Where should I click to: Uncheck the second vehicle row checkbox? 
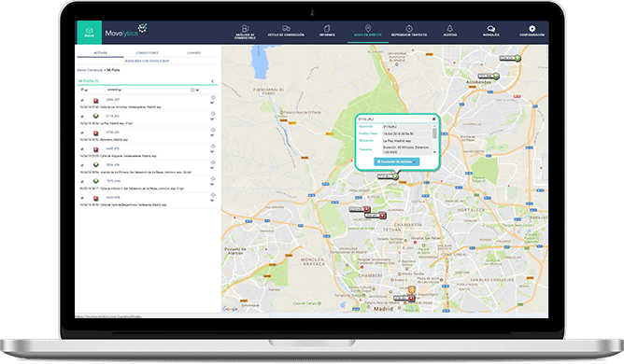[x=82, y=117]
